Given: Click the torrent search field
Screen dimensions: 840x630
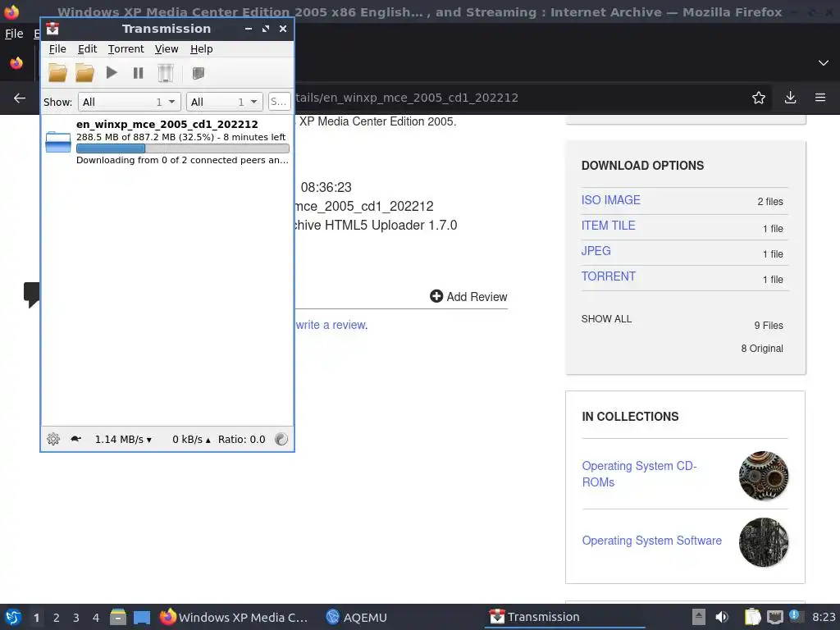Looking at the screenshot, I should pyautogui.click(x=279, y=102).
